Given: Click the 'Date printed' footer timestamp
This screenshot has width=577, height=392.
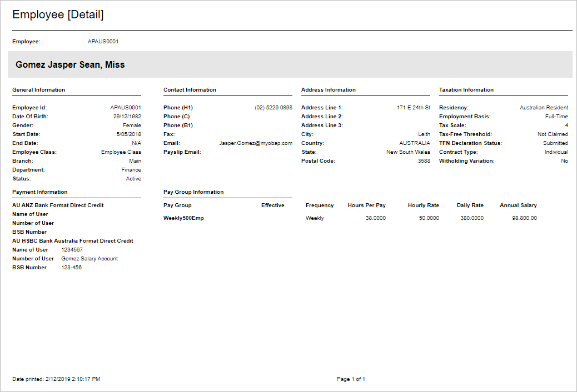Looking at the screenshot, I should point(56,379).
